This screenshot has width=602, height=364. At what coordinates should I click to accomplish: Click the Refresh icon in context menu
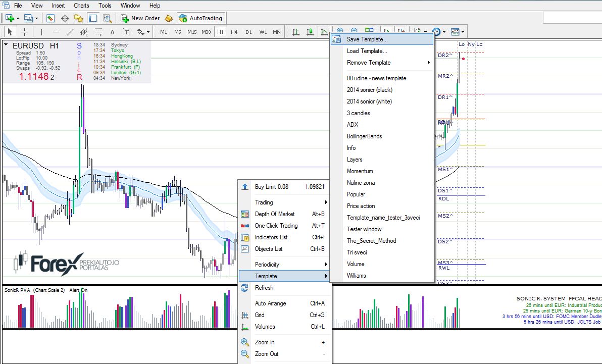[x=244, y=288]
